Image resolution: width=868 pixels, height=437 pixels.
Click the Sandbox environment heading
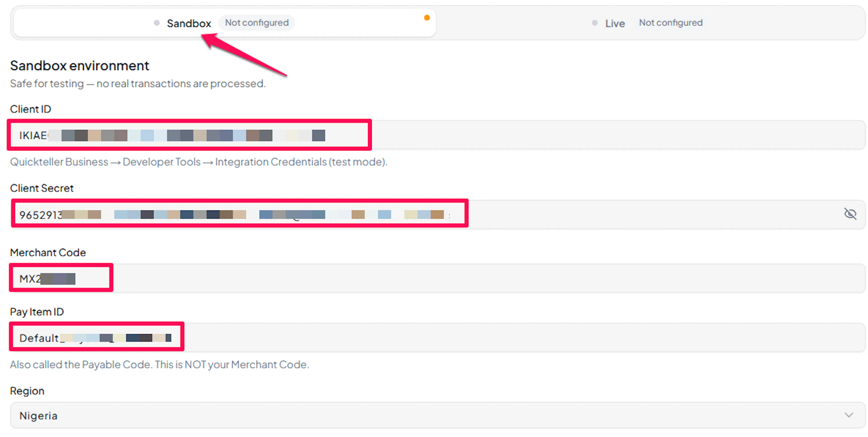pos(80,65)
